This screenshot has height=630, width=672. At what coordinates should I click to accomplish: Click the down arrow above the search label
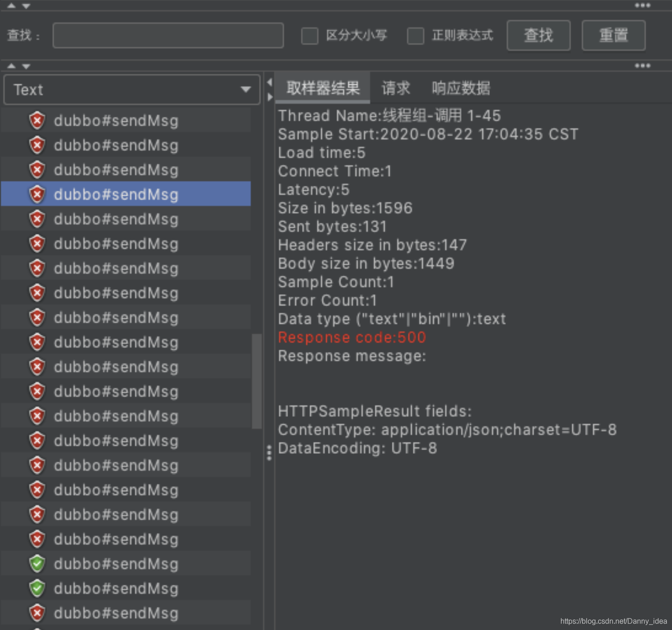26,6
